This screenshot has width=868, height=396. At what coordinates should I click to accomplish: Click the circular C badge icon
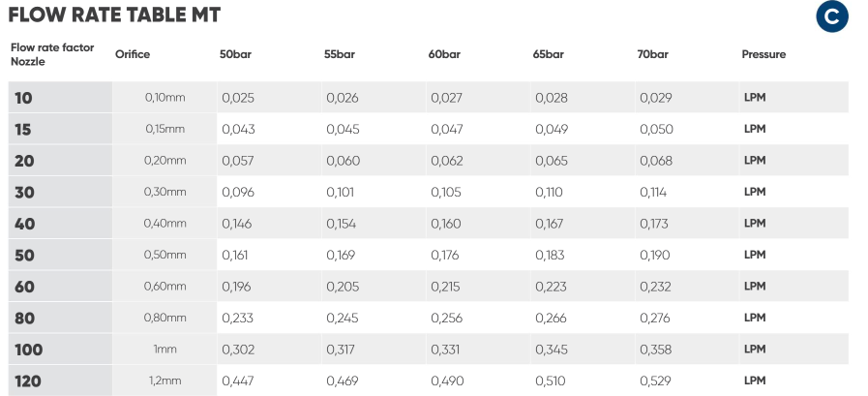pos(831,16)
